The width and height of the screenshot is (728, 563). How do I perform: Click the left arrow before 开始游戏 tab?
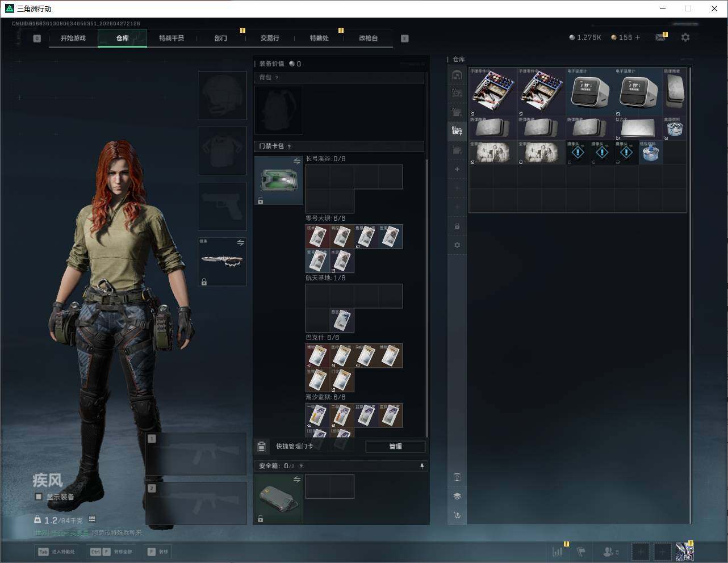[x=37, y=38]
